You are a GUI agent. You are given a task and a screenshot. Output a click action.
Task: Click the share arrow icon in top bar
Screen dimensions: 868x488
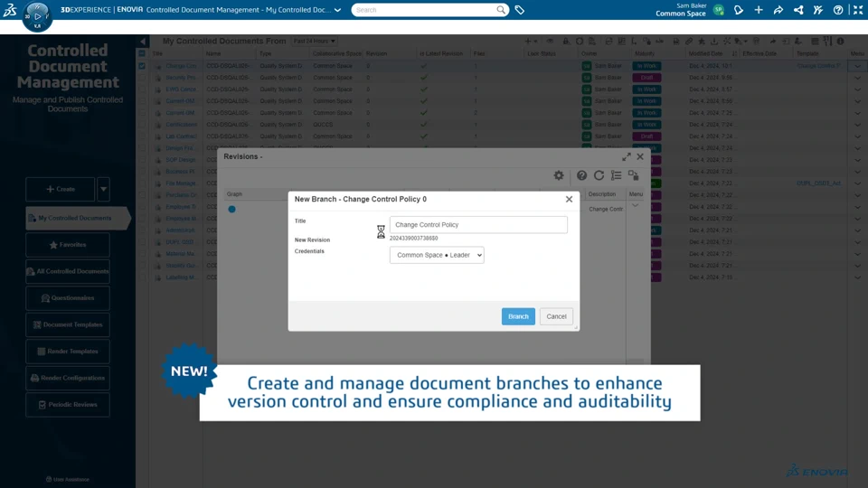tap(778, 10)
